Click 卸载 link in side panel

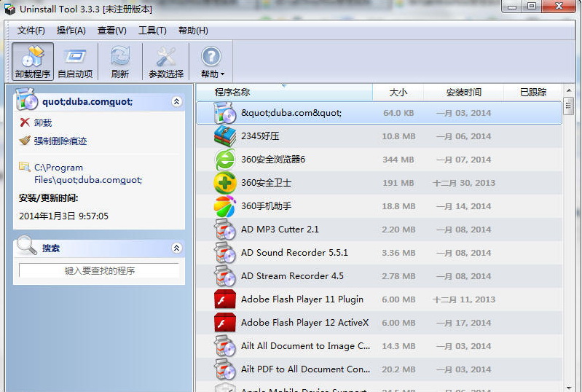[x=43, y=123]
